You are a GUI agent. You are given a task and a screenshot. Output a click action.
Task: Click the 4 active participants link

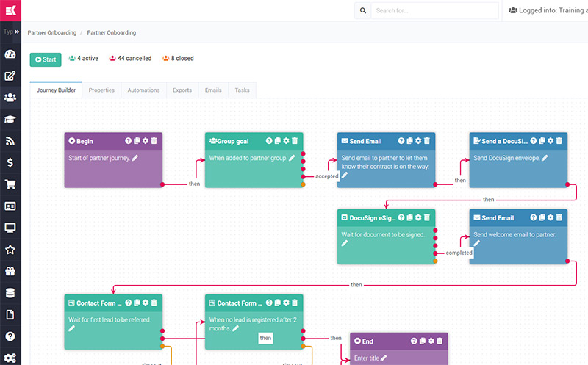83,59
